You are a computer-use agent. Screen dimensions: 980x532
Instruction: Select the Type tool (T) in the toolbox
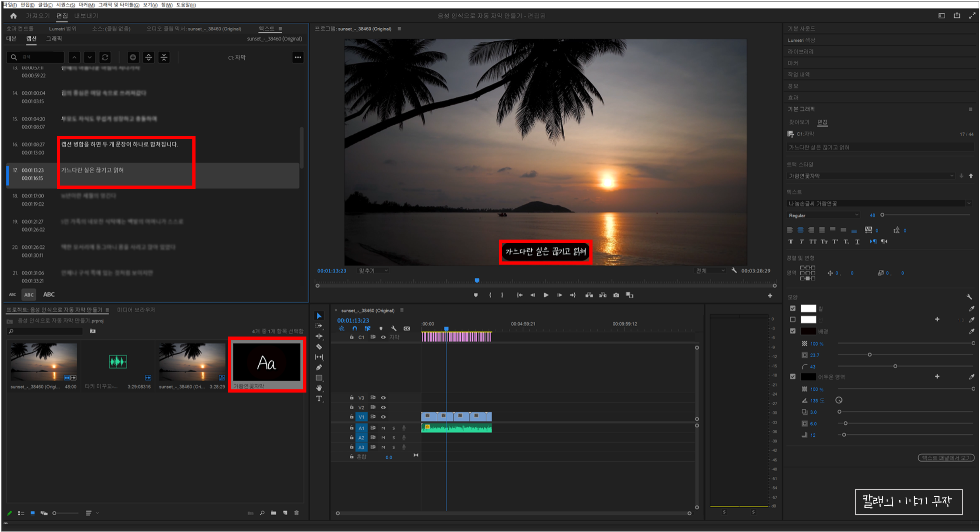pyautogui.click(x=319, y=399)
